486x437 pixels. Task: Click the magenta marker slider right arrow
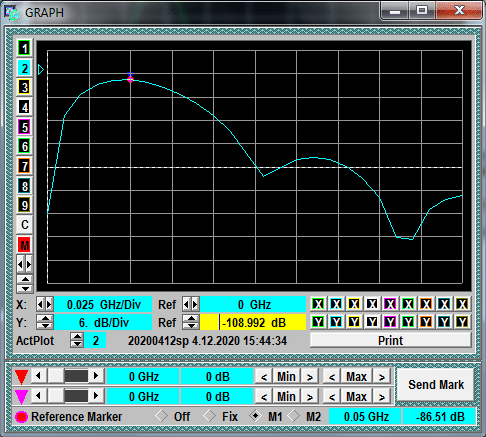pyautogui.click(x=96, y=396)
